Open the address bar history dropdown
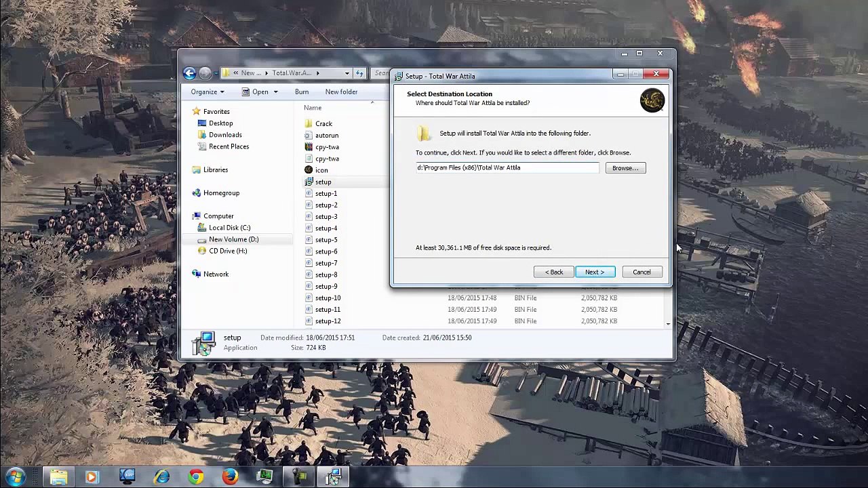868x488 pixels. point(347,73)
